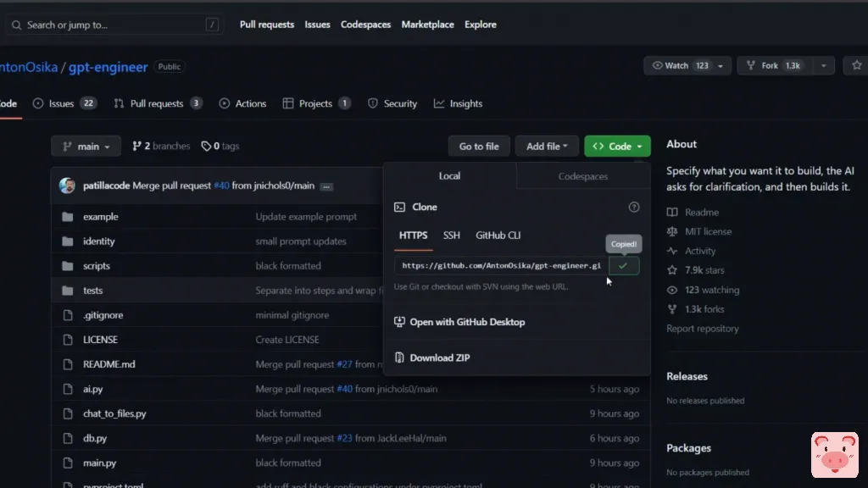Click the GitHub Desktop icon
Screen dimensions: 868x488
399,321
